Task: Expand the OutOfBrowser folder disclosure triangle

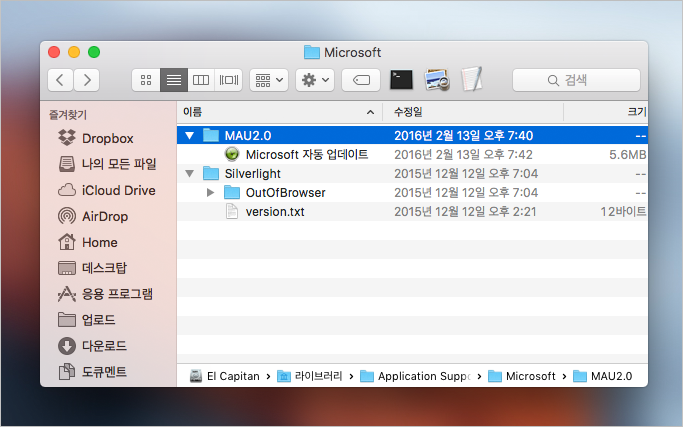Action: [x=210, y=192]
